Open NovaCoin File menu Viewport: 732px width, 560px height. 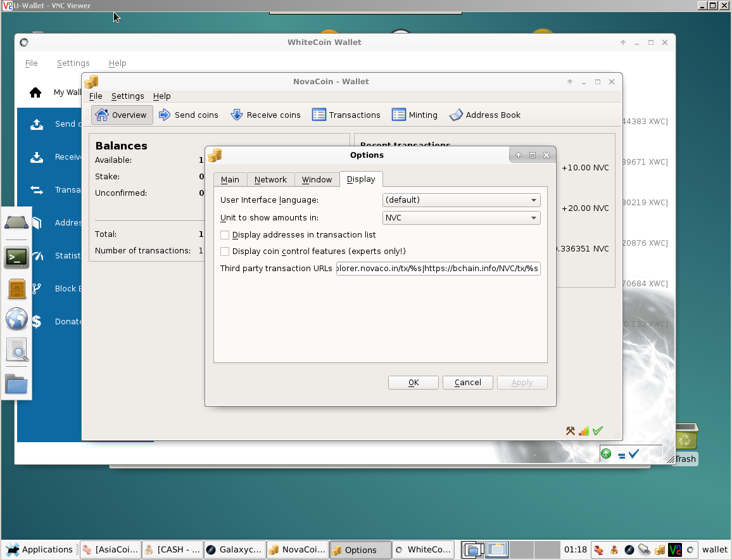pos(96,96)
